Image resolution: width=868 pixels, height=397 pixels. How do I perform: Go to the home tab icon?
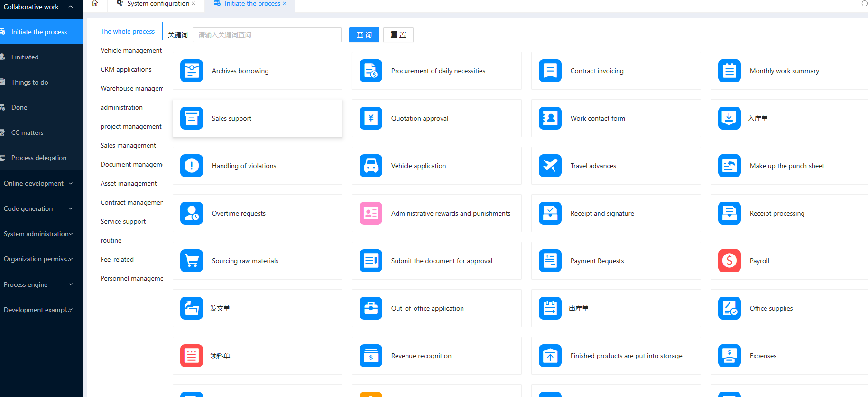pos(95,3)
